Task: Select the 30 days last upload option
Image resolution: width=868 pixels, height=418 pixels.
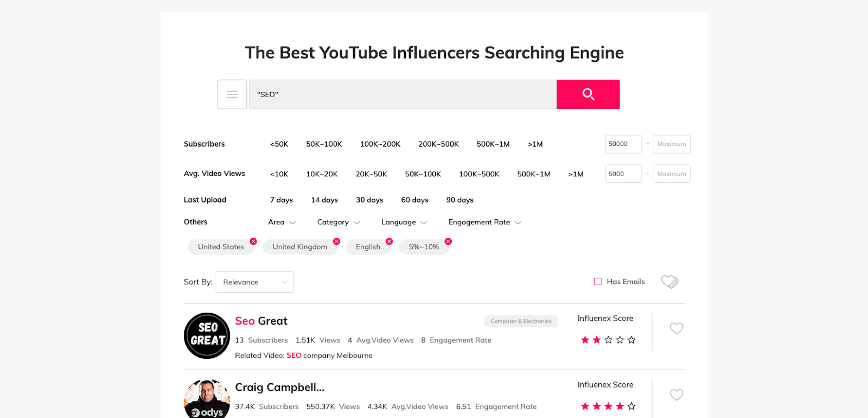Action: (369, 200)
